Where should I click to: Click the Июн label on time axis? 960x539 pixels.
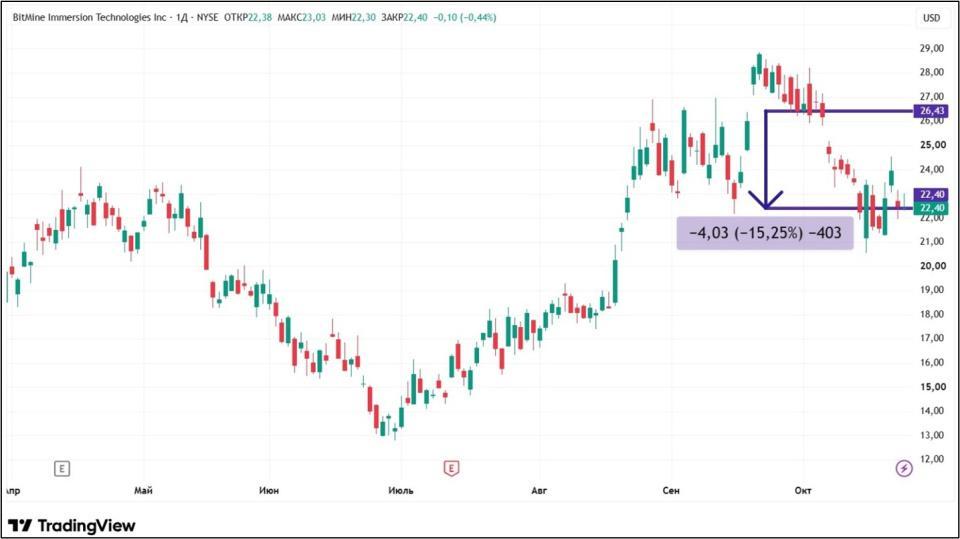point(269,491)
